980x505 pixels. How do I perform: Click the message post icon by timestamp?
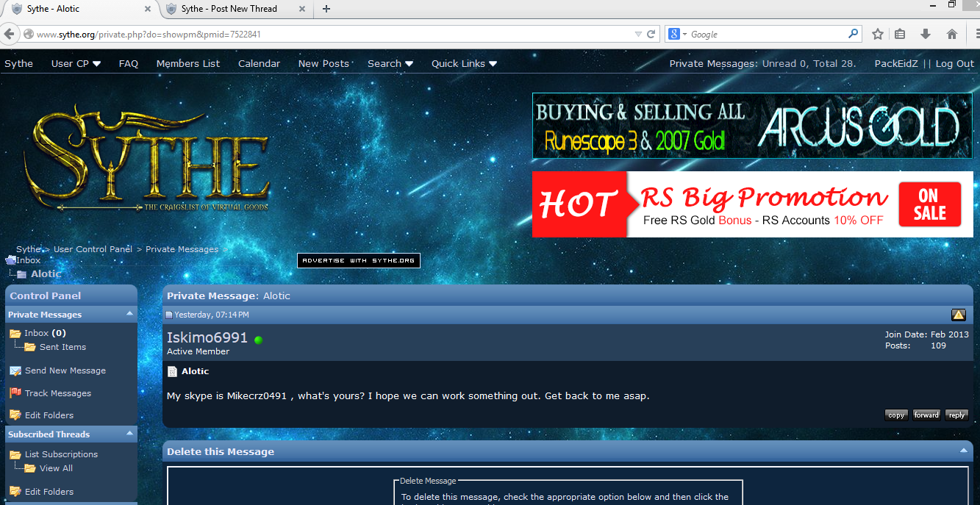(169, 315)
